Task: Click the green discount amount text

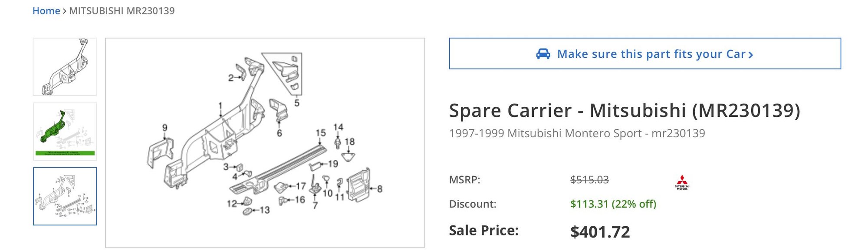Action: (613, 204)
